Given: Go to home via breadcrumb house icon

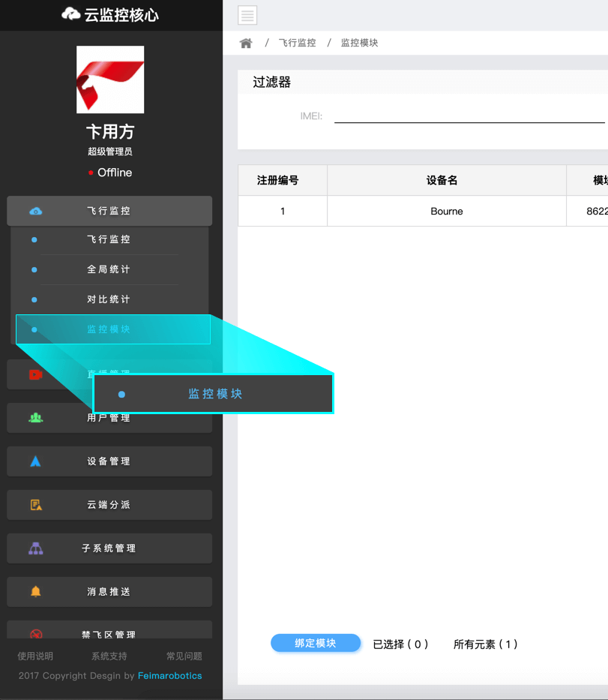Looking at the screenshot, I should (246, 43).
